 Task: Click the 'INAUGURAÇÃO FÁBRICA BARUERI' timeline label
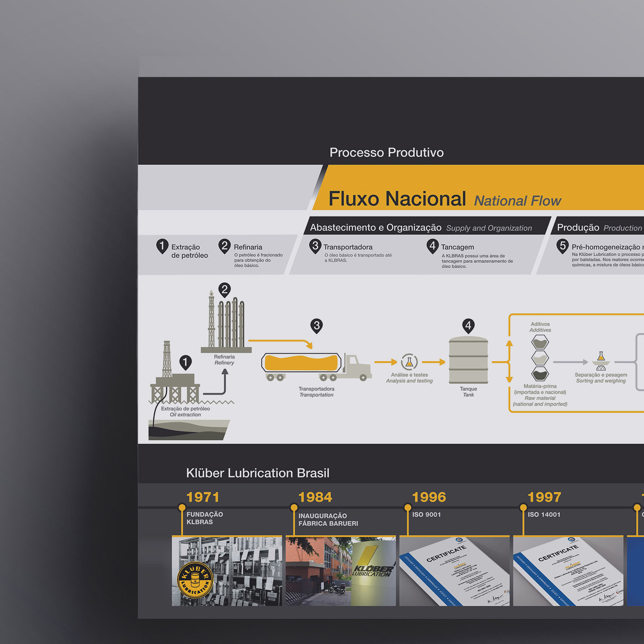(x=328, y=520)
